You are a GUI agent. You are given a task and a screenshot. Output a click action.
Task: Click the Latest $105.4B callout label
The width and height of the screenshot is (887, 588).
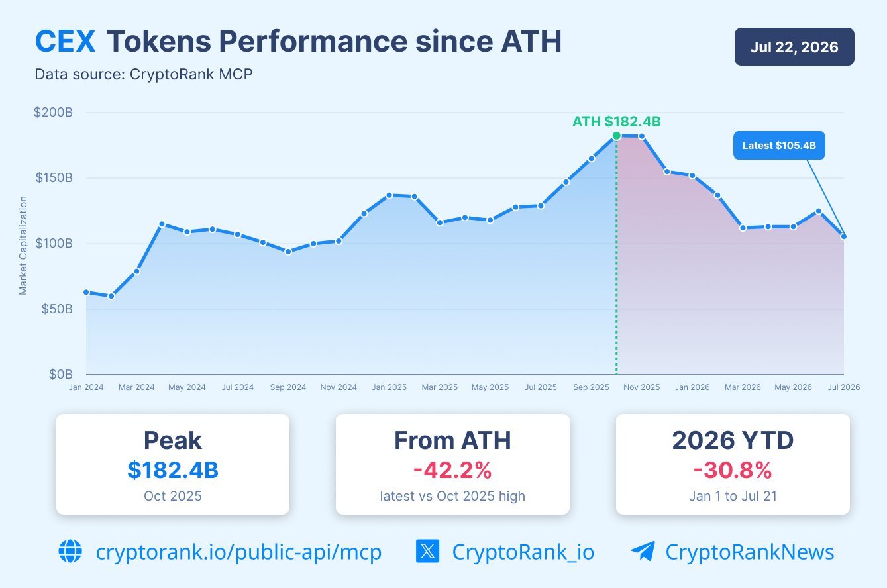pyautogui.click(x=779, y=145)
